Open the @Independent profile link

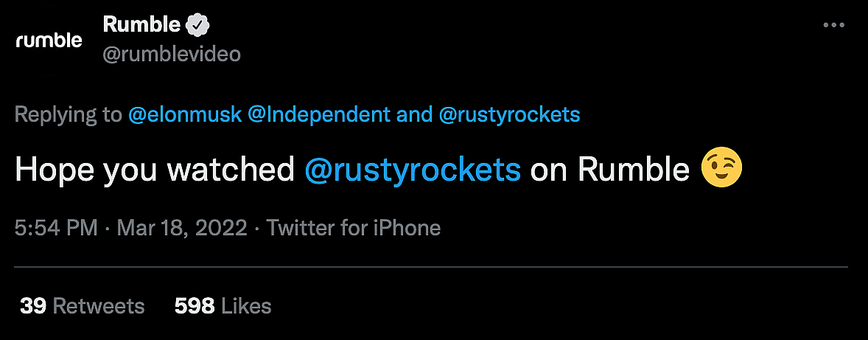[x=319, y=115]
